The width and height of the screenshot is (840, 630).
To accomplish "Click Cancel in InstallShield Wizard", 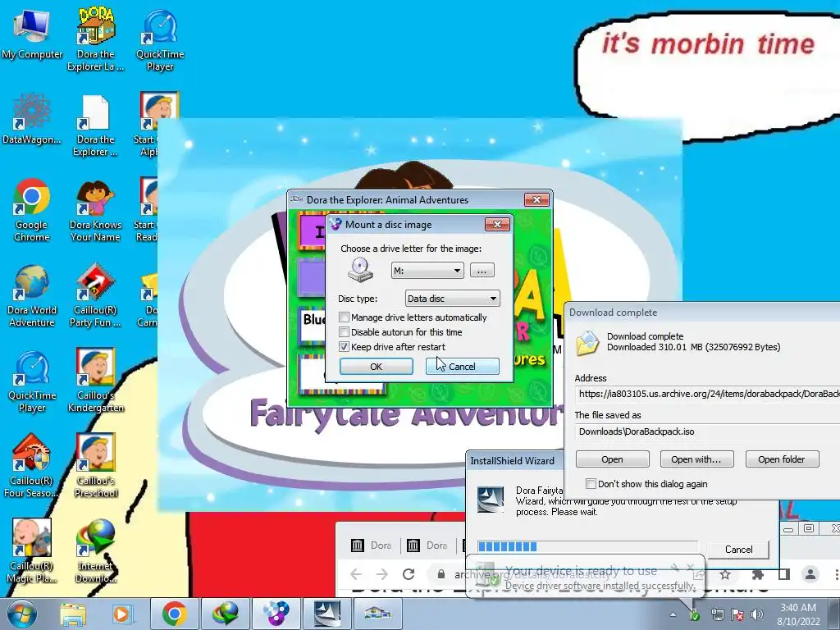I will 739,549.
